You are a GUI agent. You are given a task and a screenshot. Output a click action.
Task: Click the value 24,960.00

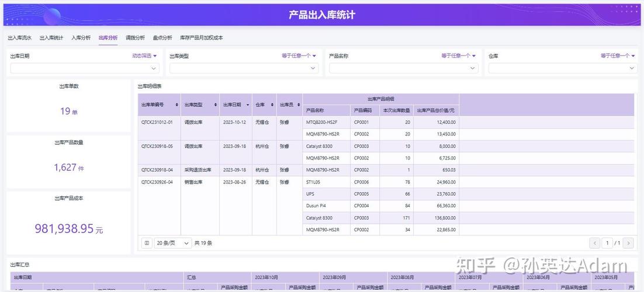446,182
